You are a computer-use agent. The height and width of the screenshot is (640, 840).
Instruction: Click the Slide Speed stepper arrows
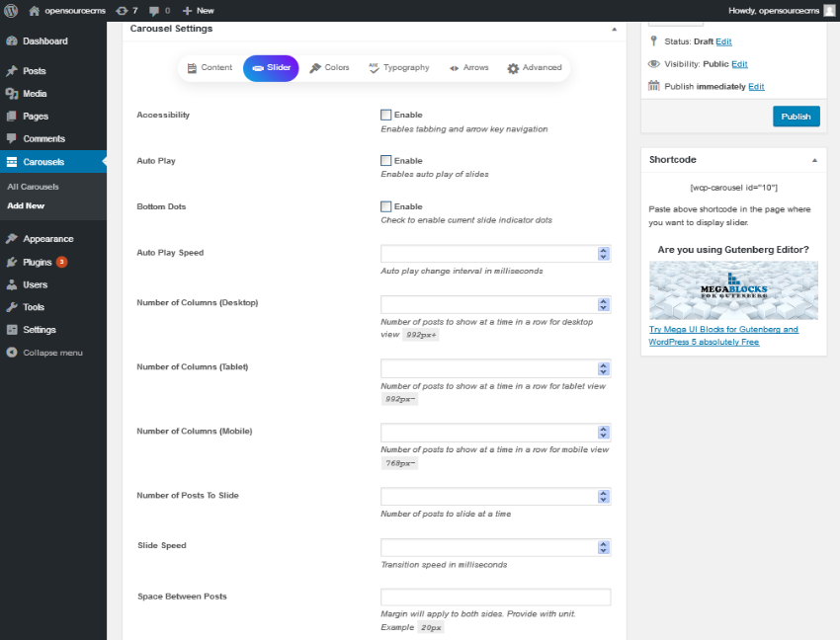coord(603,547)
